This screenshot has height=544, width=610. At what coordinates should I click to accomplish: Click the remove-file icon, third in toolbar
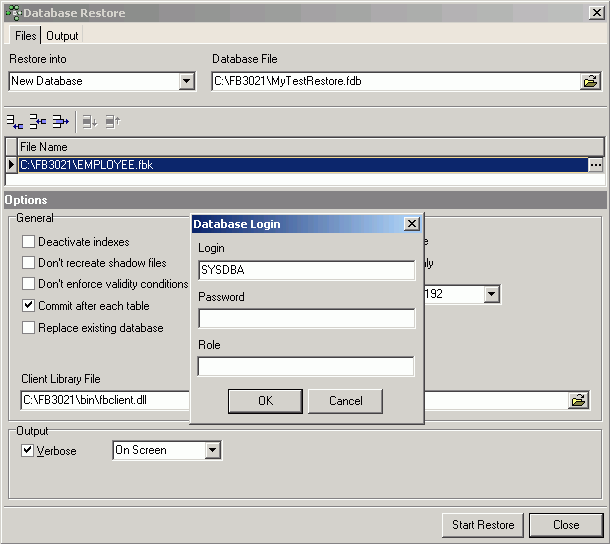tap(61, 122)
